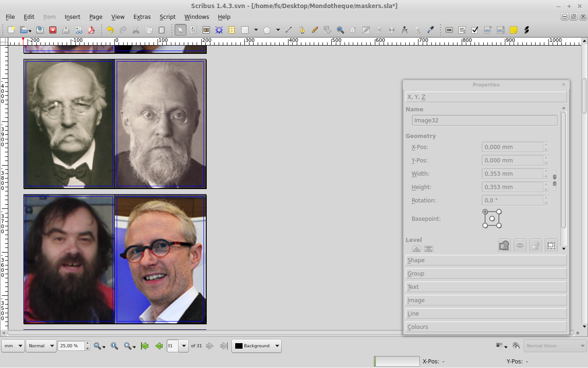Open the Script menu
This screenshot has height=368, width=588.
pos(168,17)
